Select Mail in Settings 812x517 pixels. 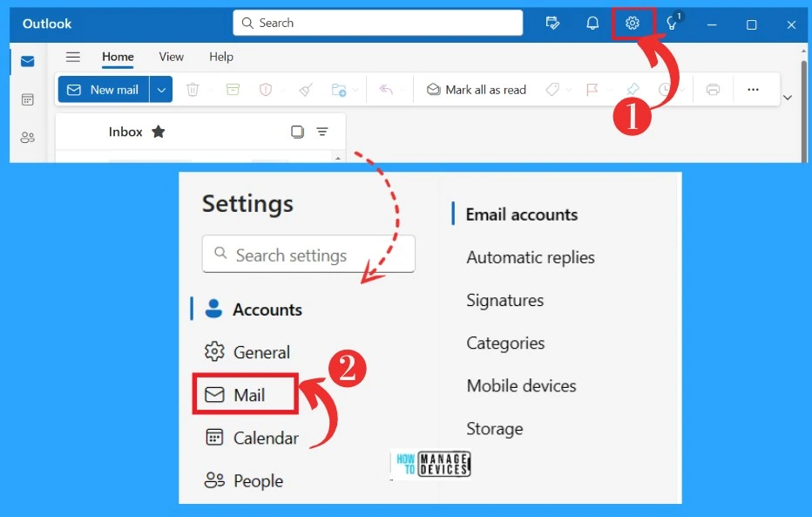[245, 395]
